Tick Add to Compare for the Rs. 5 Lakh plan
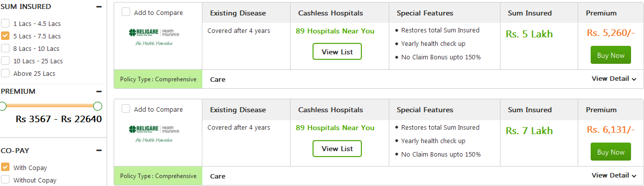Screen dimensions: 644x186 [x=126, y=12]
